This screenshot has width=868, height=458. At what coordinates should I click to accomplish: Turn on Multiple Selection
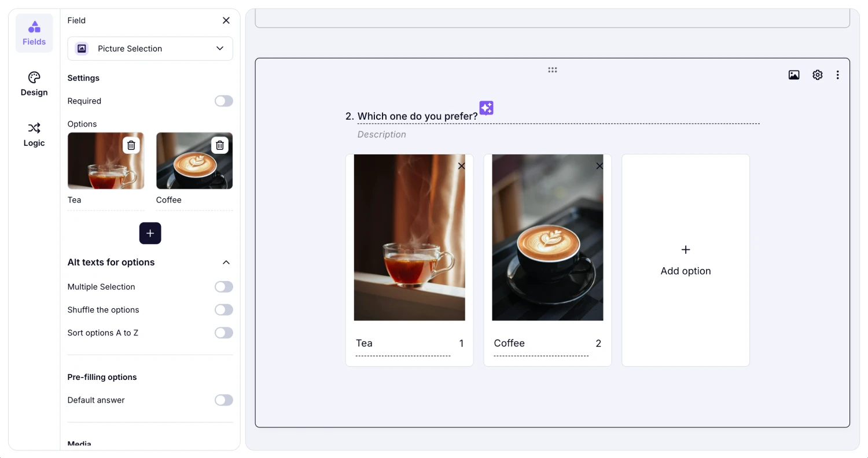(223, 286)
